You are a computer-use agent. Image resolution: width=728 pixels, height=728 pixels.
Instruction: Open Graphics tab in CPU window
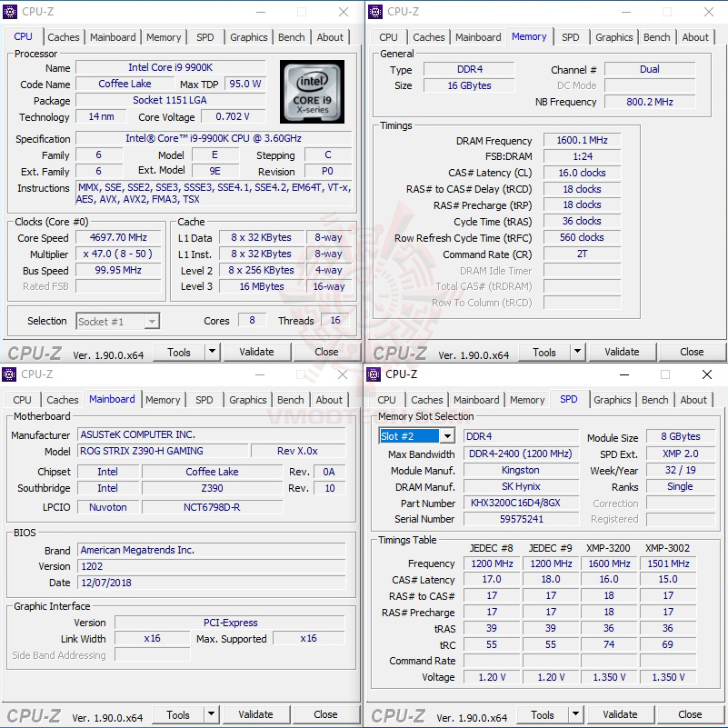point(249,37)
